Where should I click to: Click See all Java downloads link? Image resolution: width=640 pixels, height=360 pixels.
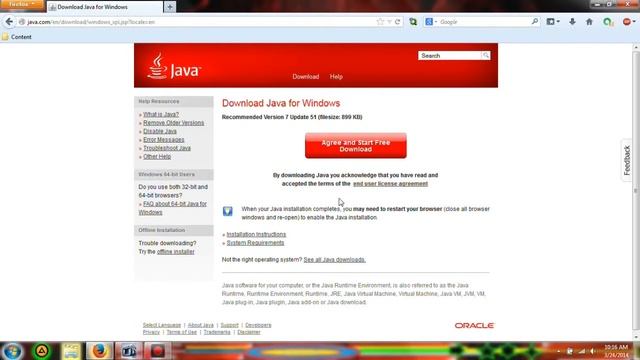334,260
